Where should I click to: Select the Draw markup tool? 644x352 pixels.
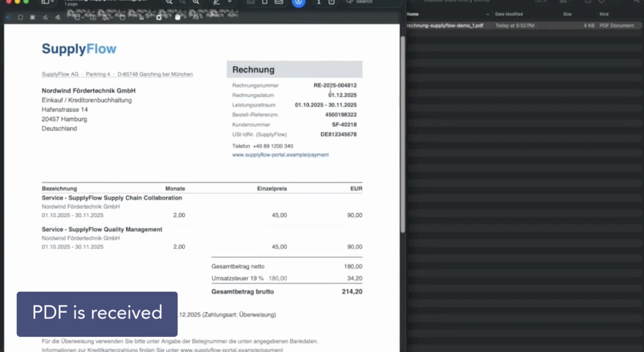pos(58,17)
